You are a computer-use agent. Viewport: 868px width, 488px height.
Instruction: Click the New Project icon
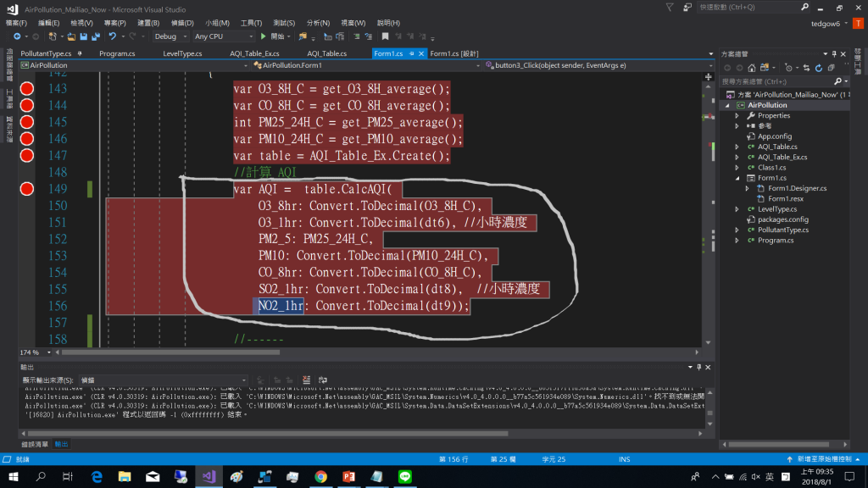pos(53,36)
